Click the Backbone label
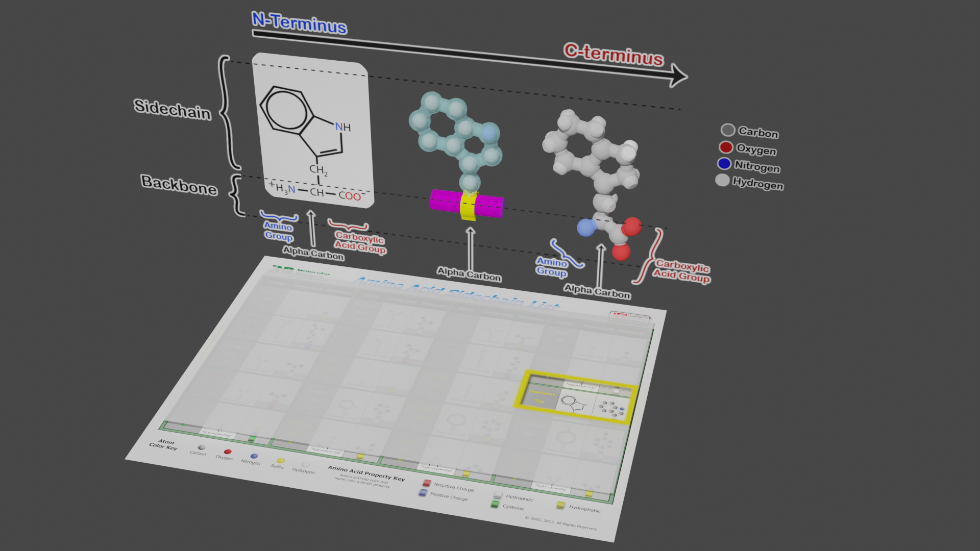This screenshot has height=551, width=980. click(x=179, y=185)
